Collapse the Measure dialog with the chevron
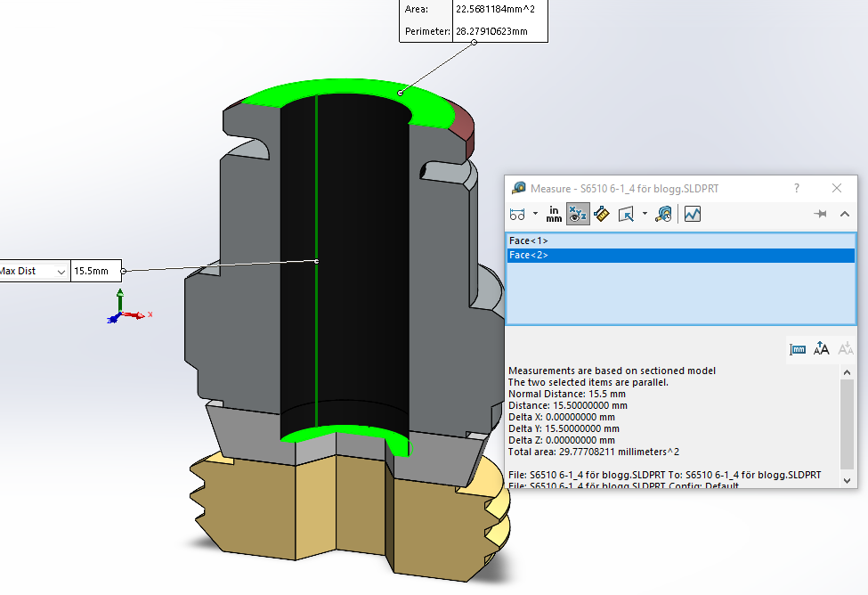The image size is (868, 595). pyautogui.click(x=845, y=214)
